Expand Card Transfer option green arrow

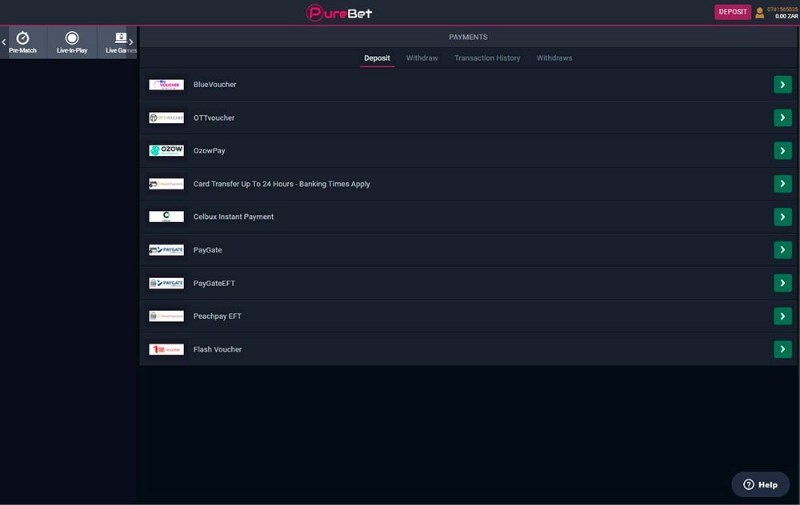tap(783, 184)
